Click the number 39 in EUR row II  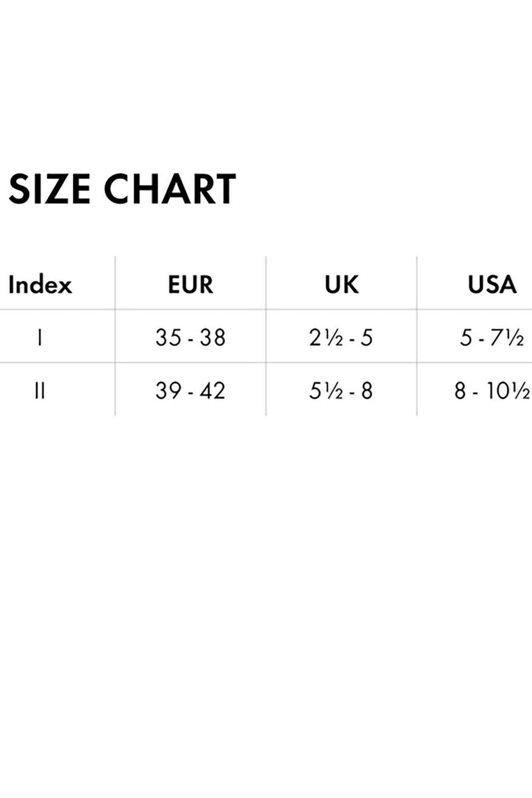coord(168,391)
